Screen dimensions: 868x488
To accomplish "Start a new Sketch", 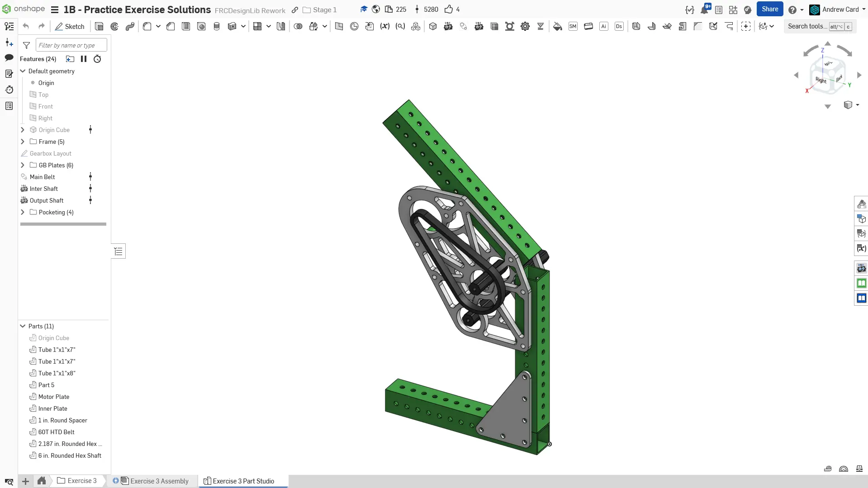I will [x=70, y=27].
